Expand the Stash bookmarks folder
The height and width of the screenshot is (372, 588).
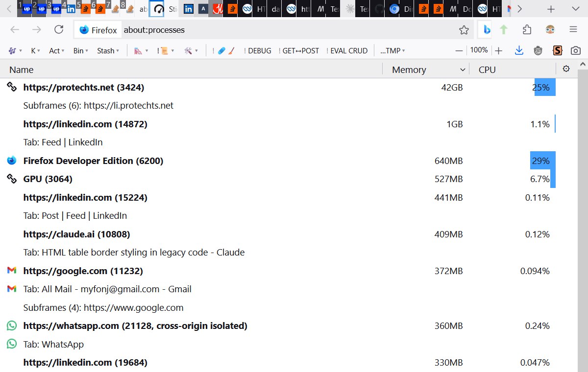coord(108,50)
